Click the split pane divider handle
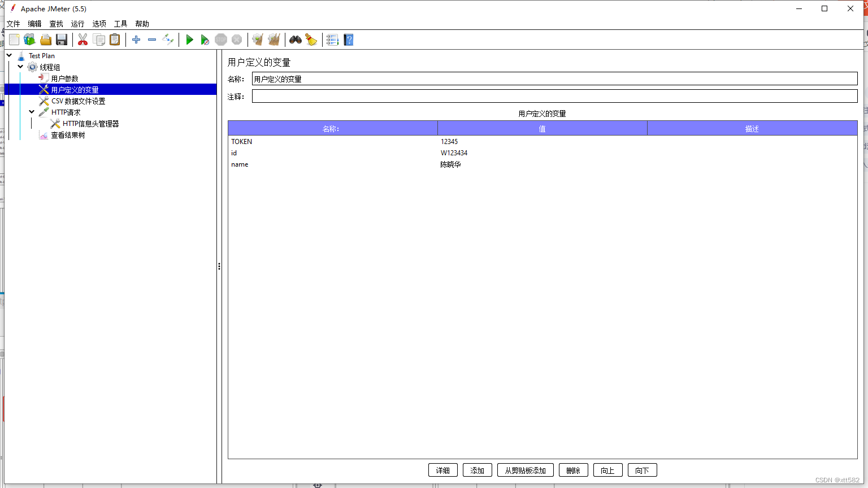 [x=219, y=266]
